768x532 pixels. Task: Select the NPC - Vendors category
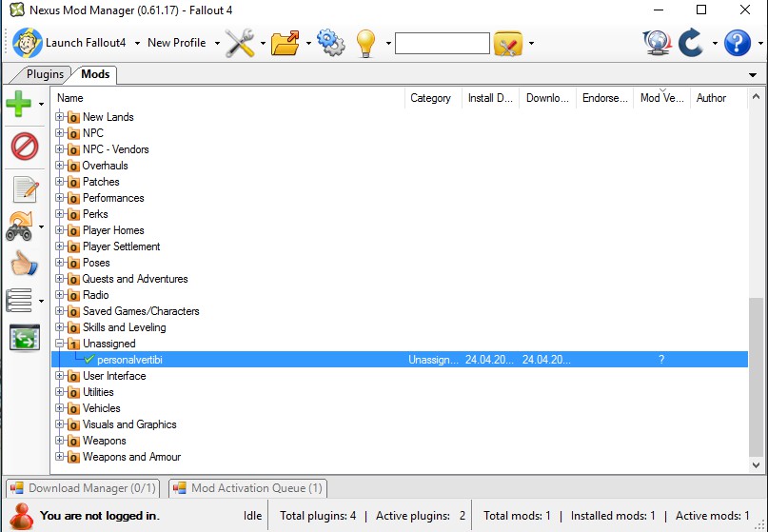[x=115, y=149]
